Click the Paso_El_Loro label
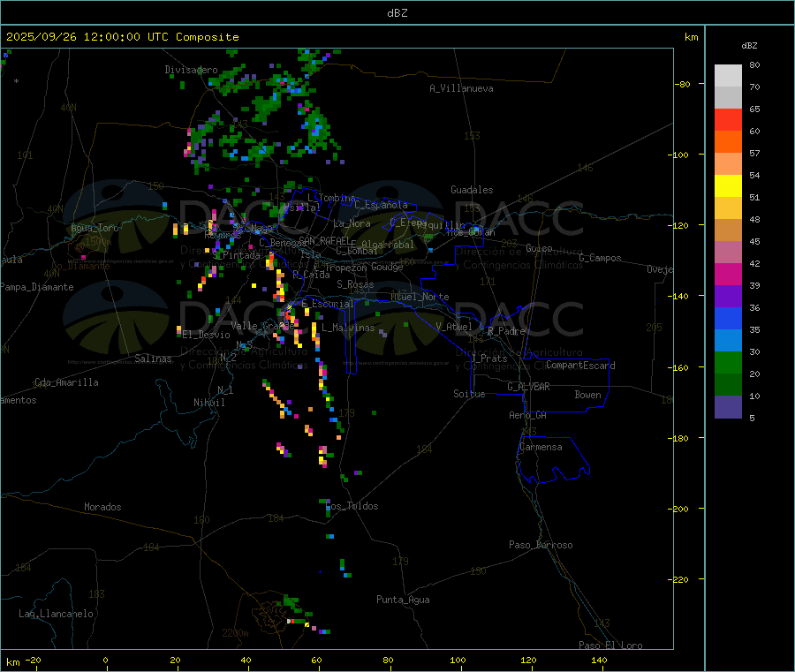Image resolution: width=795 pixels, height=672 pixels. click(610, 646)
